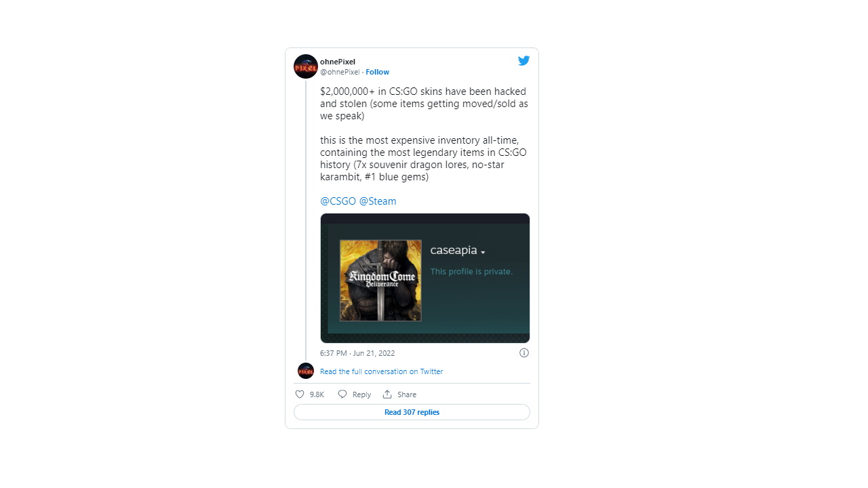Click the ohnePixel display name
Image resolution: width=868 pixels, height=488 pixels.
[338, 62]
